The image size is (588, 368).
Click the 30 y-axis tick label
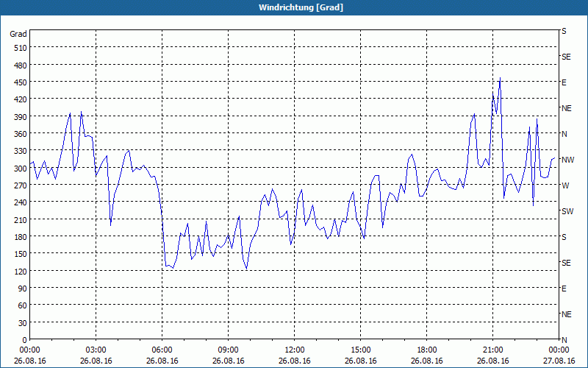click(23, 323)
